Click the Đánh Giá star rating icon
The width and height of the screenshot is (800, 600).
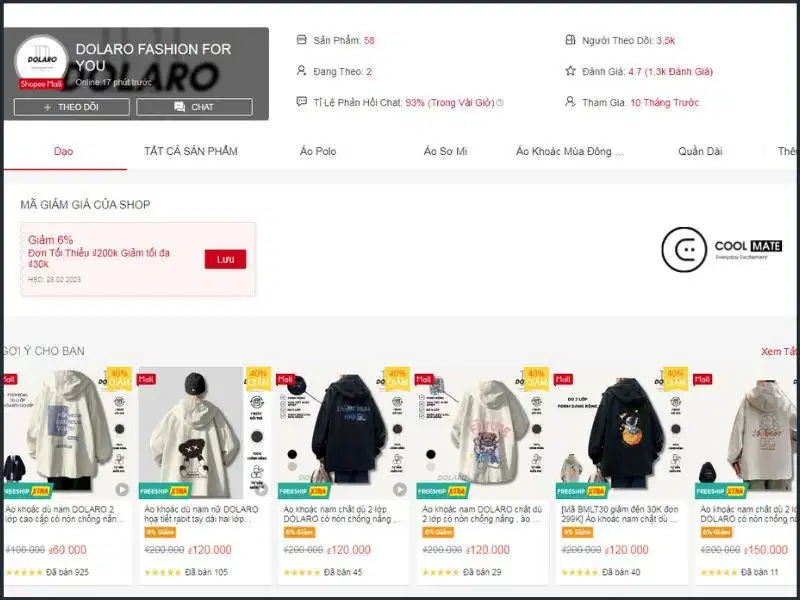pos(570,70)
